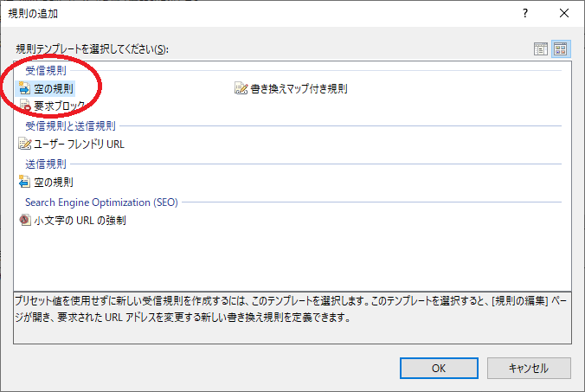The width and height of the screenshot is (585, 392).
Task: Click the キャンセル button
Action: [x=529, y=368]
